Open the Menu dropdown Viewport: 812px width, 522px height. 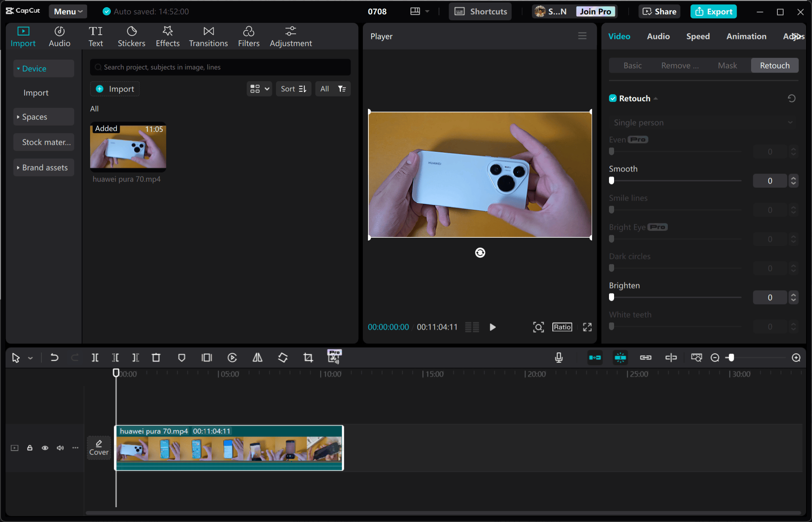[68, 11]
